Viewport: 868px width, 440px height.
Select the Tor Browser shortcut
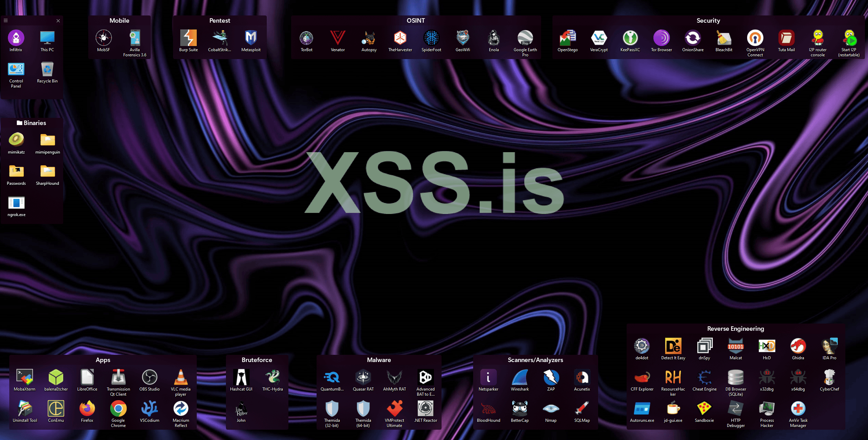tap(661, 38)
